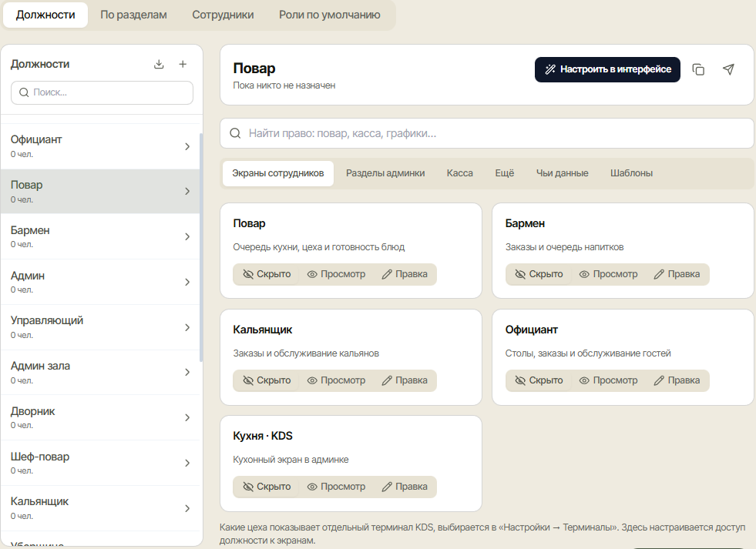This screenshot has width=756, height=549.
Task: Expand the Дворник position chevron
Action: point(187,417)
